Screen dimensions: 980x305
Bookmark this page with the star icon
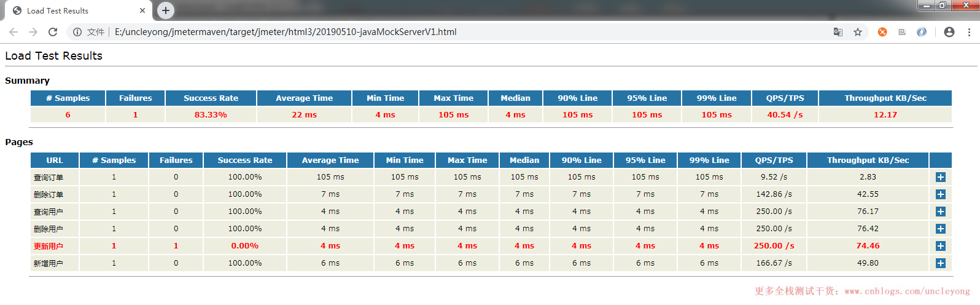[858, 32]
